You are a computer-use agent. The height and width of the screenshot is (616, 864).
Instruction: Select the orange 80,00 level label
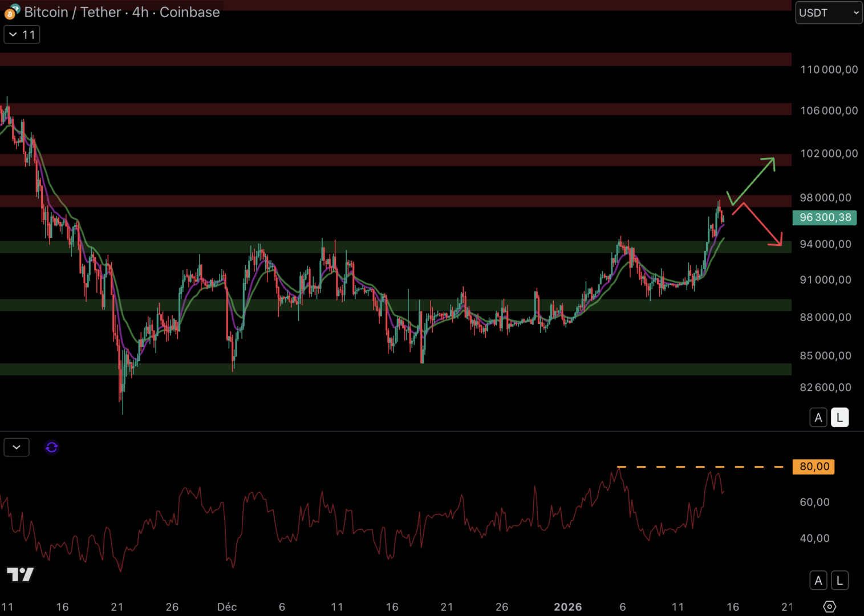click(x=814, y=467)
